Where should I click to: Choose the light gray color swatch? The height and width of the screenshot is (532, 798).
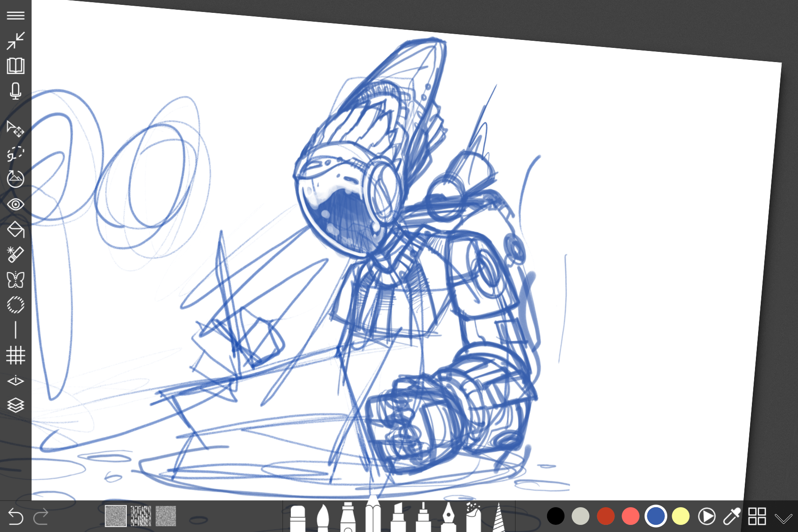580,516
